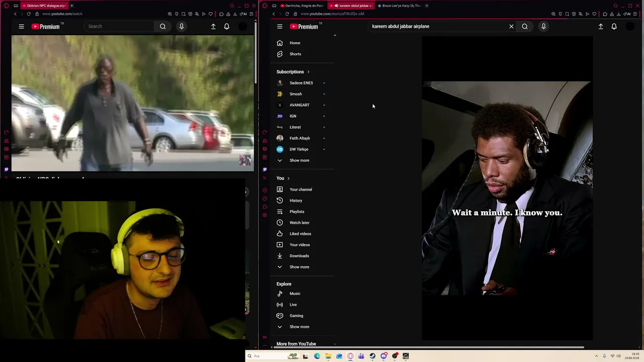Start voice search in the right YouTube window
644x362 pixels.
point(543,26)
